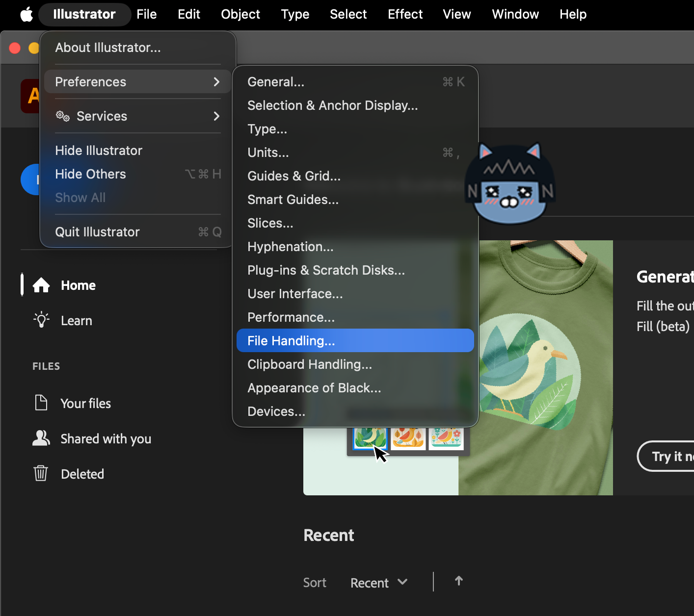
Task: Open the Help menu
Action: pyautogui.click(x=573, y=14)
